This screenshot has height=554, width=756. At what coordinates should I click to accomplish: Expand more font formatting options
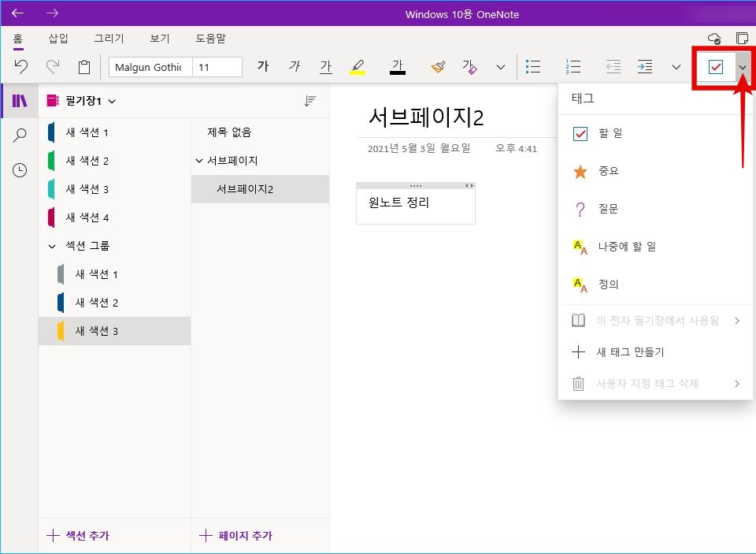[501, 67]
